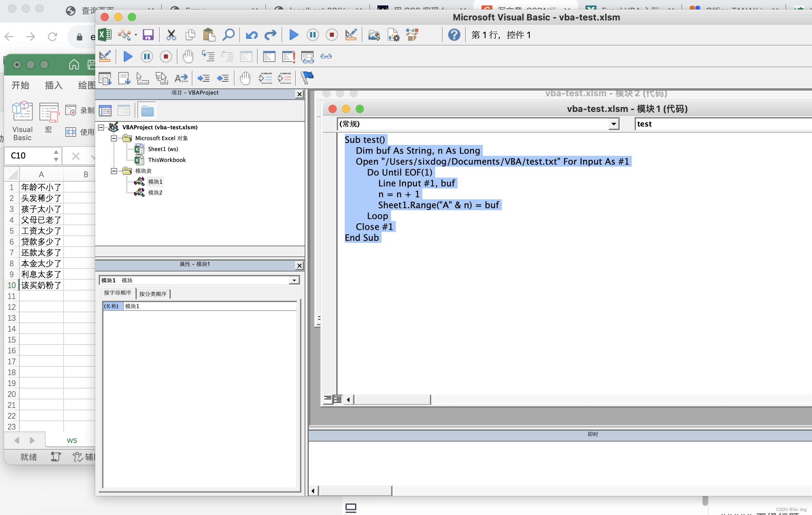Click browser back arrow button
The height and width of the screenshot is (515, 812).
click(9, 36)
